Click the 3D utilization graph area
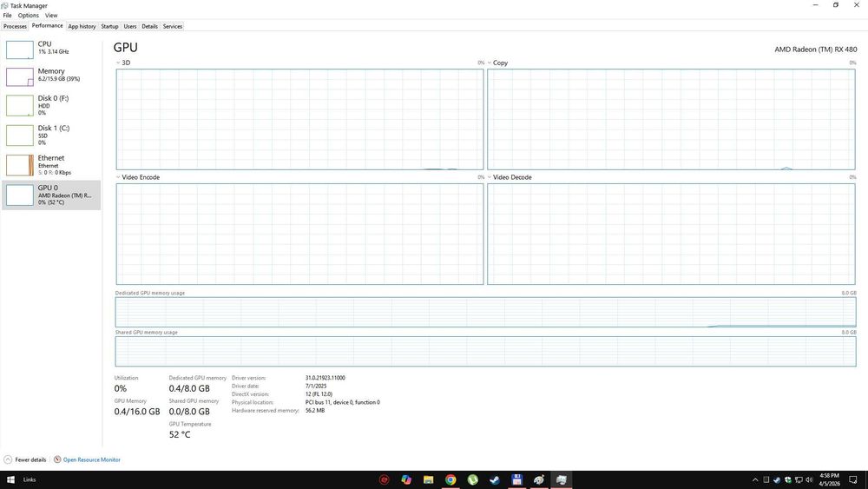This screenshot has width=868, height=489. (x=299, y=119)
